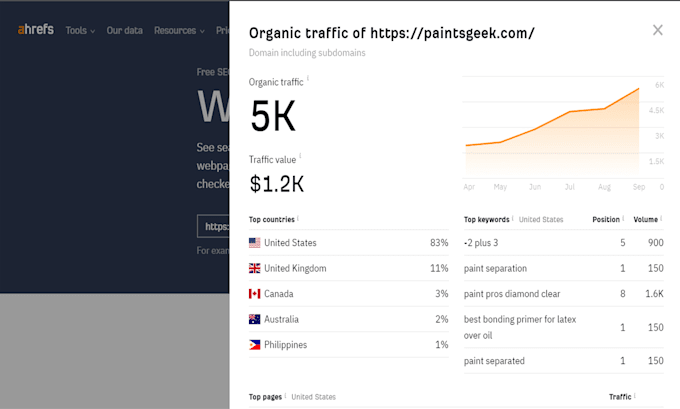Image resolution: width=680 pixels, height=409 pixels.
Task: Click the Top pages info icon
Action: coord(285,395)
